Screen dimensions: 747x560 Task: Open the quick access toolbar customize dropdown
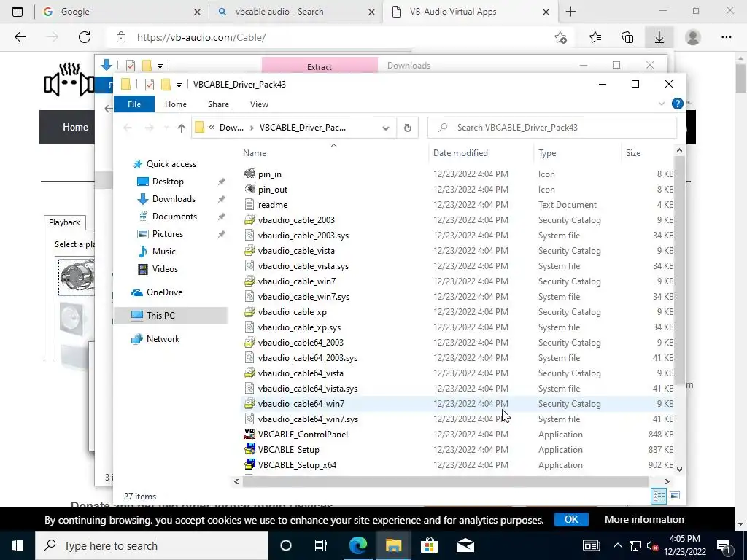[179, 85]
